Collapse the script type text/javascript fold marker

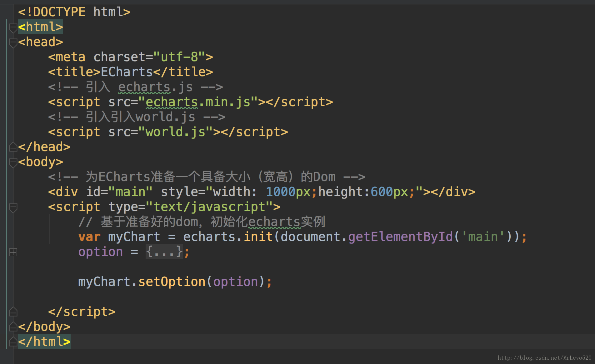click(13, 208)
